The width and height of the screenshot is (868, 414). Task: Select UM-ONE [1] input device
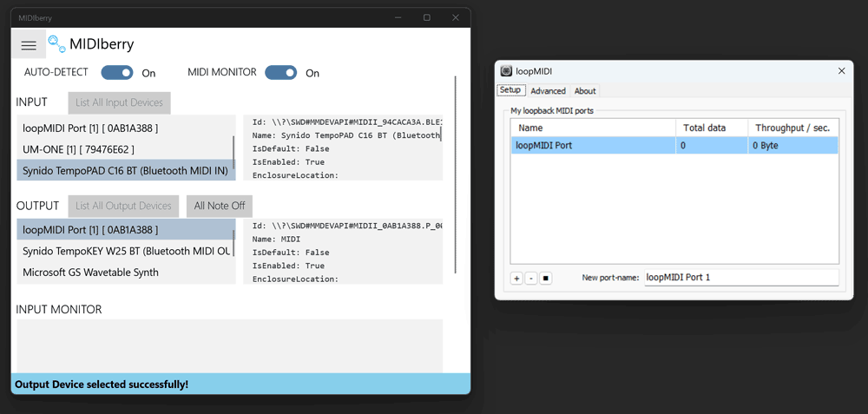coord(78,149)
